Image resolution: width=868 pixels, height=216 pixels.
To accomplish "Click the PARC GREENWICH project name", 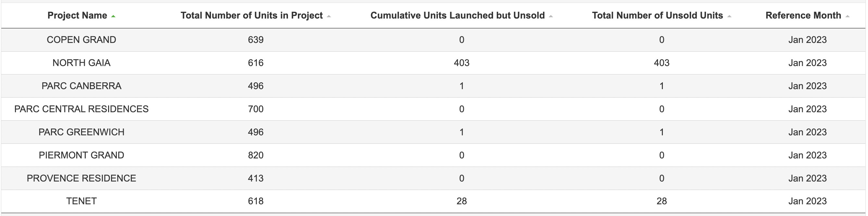I will pyautogui.click(x=81, y=132).
